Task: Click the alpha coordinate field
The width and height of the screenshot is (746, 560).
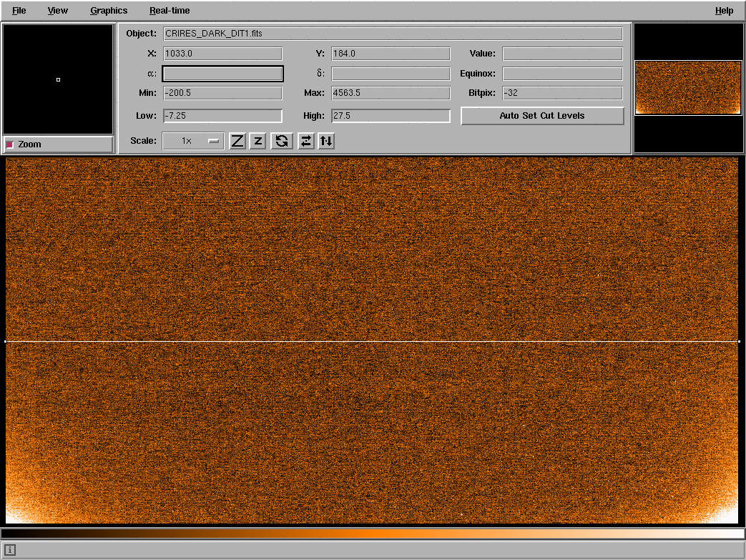Action: (222, 74)
